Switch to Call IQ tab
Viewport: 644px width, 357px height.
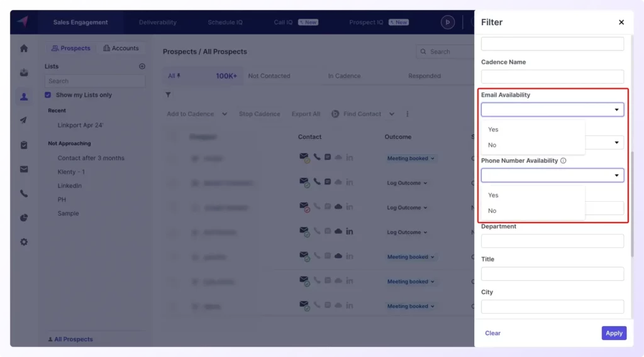296,22
